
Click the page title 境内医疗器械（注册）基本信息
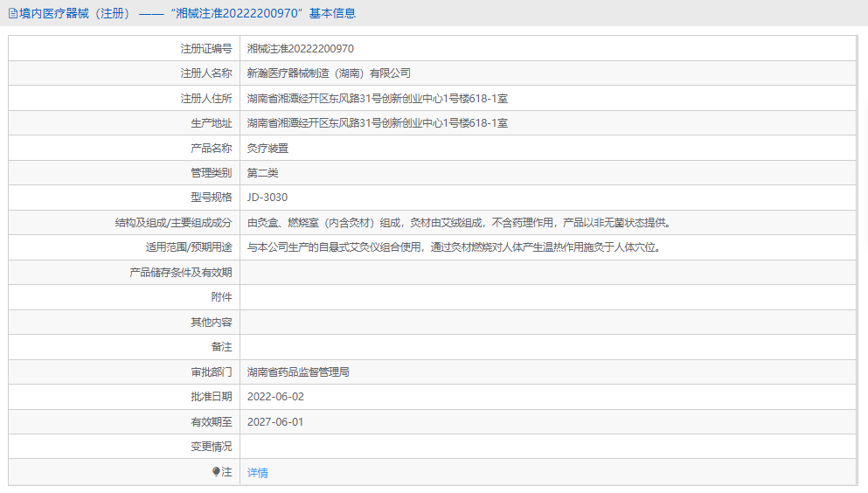pos(187,13)
